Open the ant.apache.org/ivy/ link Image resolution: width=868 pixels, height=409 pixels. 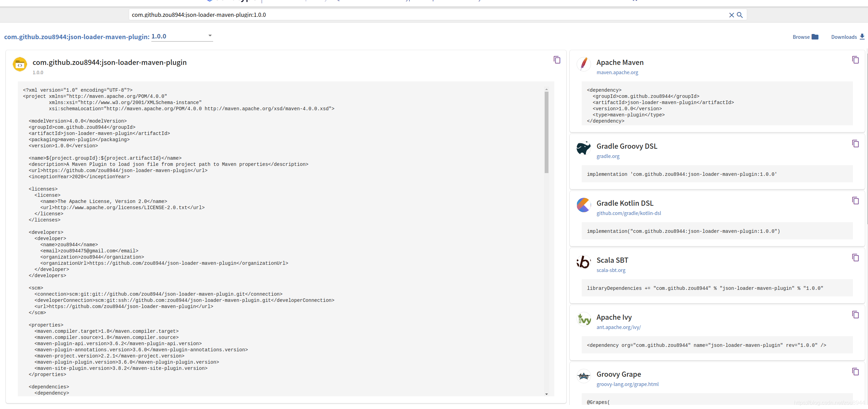point(618,327)
